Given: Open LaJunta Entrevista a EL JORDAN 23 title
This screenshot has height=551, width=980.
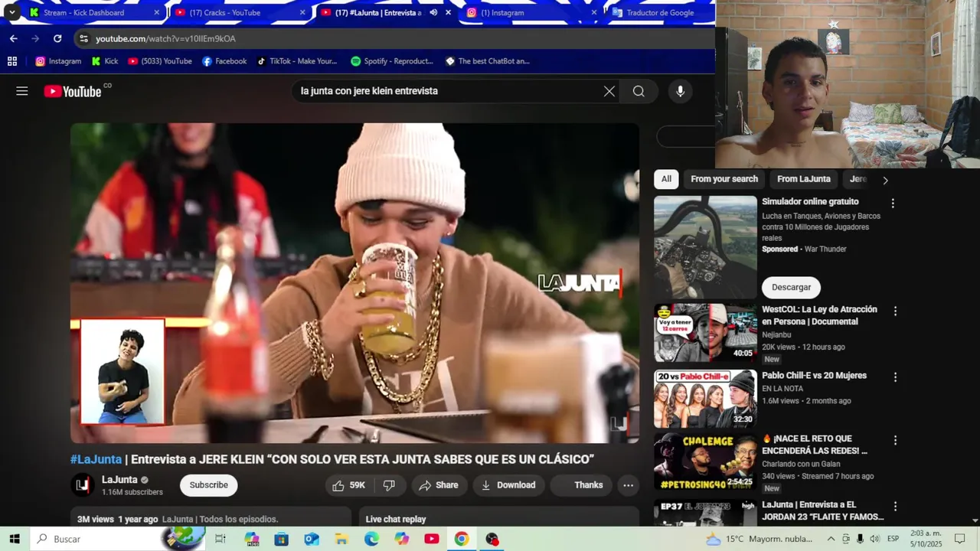Looking at the screenshot, I should coord(822,510).
